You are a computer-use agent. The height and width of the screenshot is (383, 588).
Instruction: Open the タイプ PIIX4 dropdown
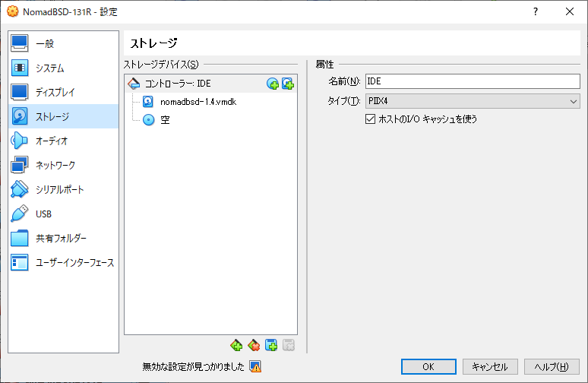click(473, 101)
